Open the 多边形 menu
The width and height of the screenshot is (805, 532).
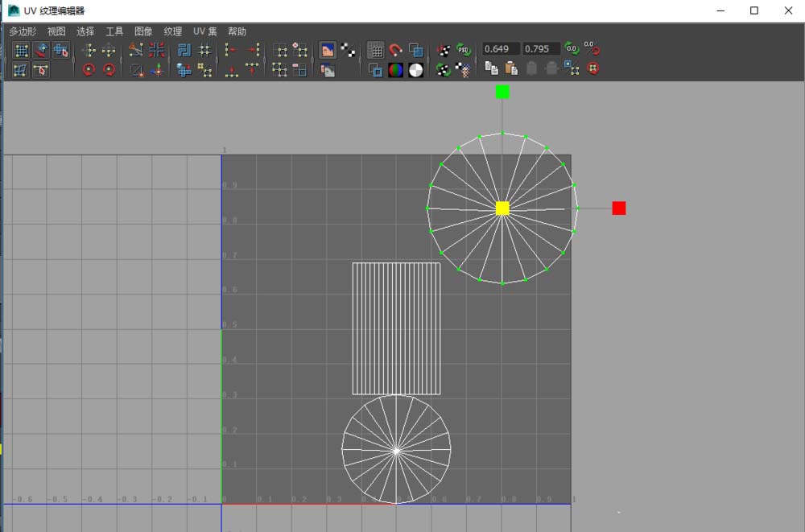click(23, 31)
